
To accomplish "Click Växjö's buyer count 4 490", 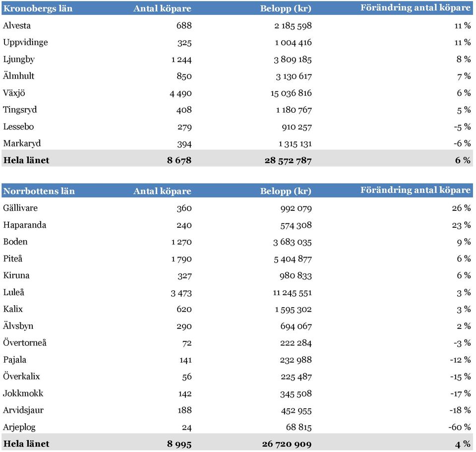I will [x=180, y=93].
